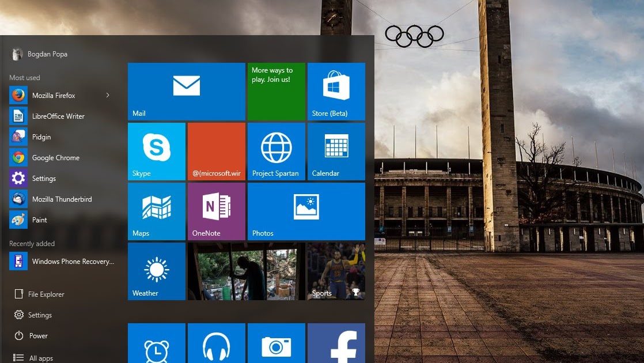This screenshot has width=644, height=363.
Task: Open File Explorer from the Start menu
Action: [40, 294]
